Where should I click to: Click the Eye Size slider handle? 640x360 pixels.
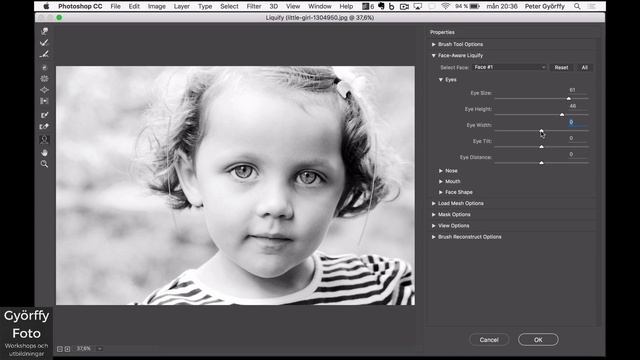pos(569,98)
